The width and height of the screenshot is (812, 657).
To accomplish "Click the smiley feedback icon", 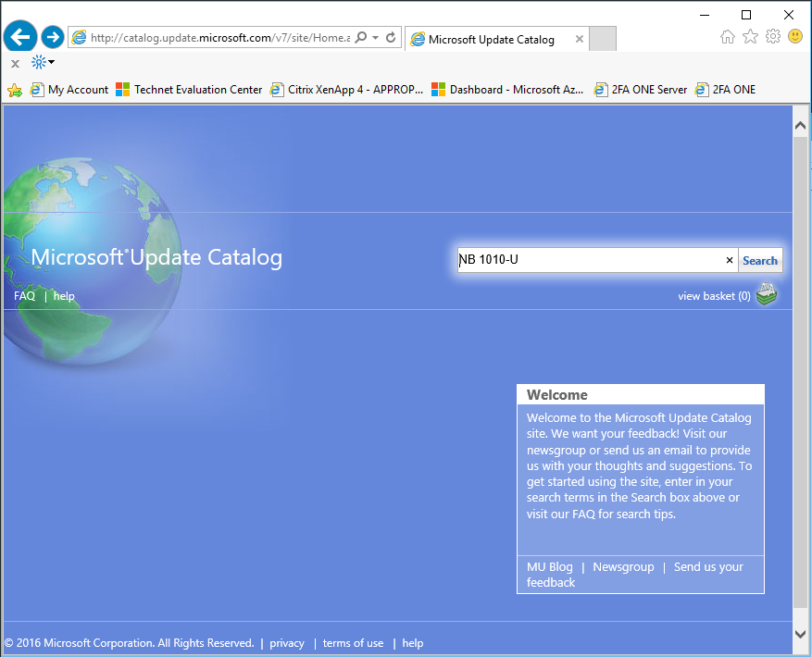I will point(795,36).
